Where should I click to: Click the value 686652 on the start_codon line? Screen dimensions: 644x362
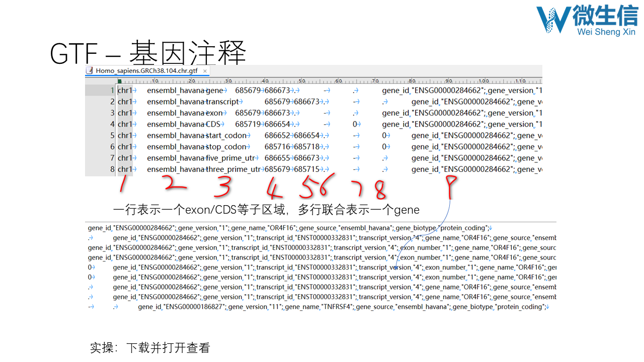[277, 135]
